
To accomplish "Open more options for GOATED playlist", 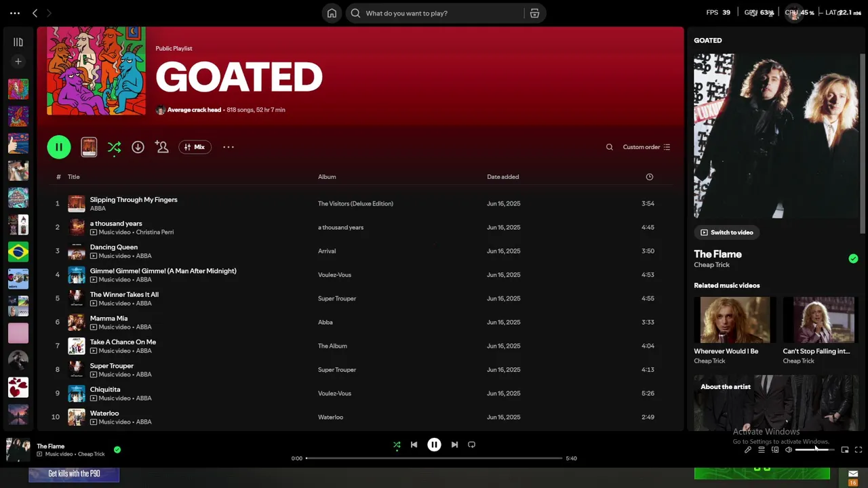I will click(229, 147).
